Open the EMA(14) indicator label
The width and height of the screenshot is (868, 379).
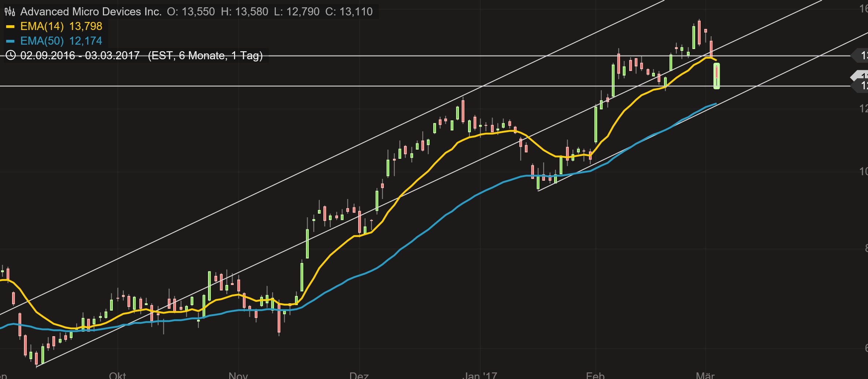[x=42, y=26]
